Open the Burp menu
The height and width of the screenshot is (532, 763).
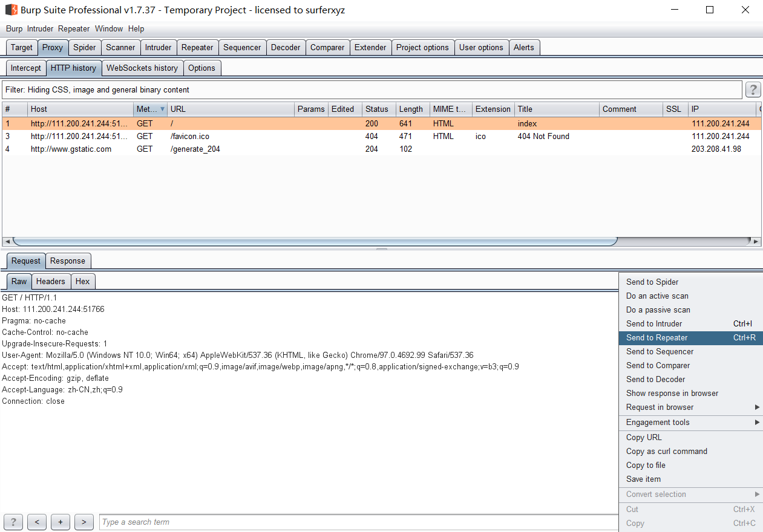click(x=14, y=28)
